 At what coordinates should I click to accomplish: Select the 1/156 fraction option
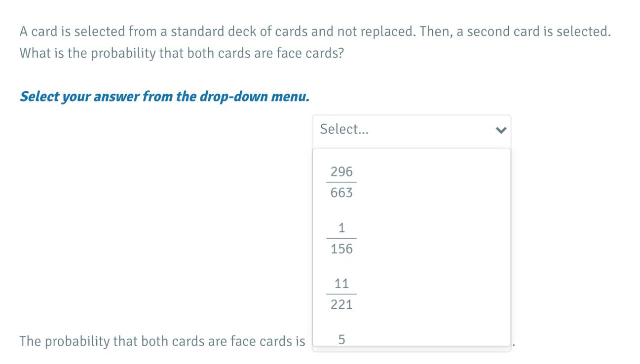coord(341,239)
